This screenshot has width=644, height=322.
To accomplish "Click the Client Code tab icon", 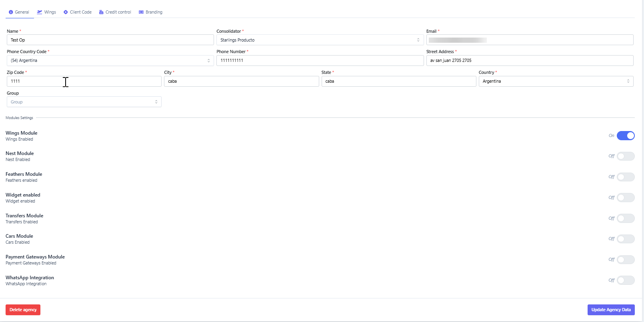I will [x=66, y=12].
